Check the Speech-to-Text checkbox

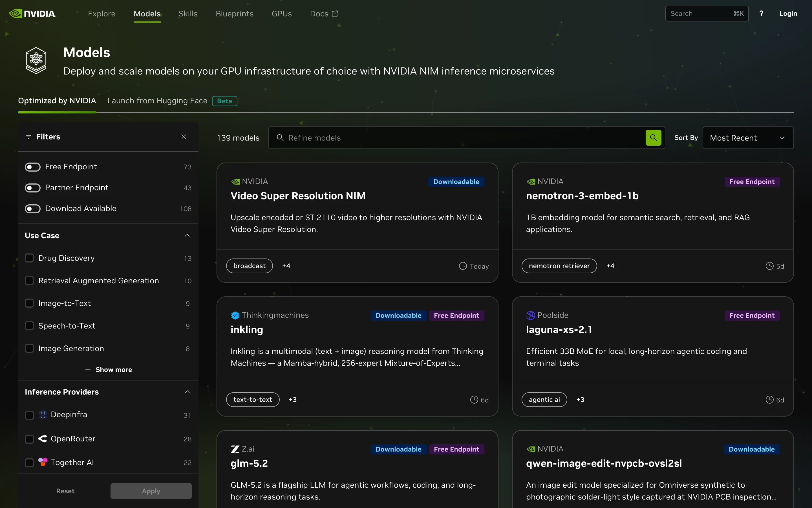[30, 326]
